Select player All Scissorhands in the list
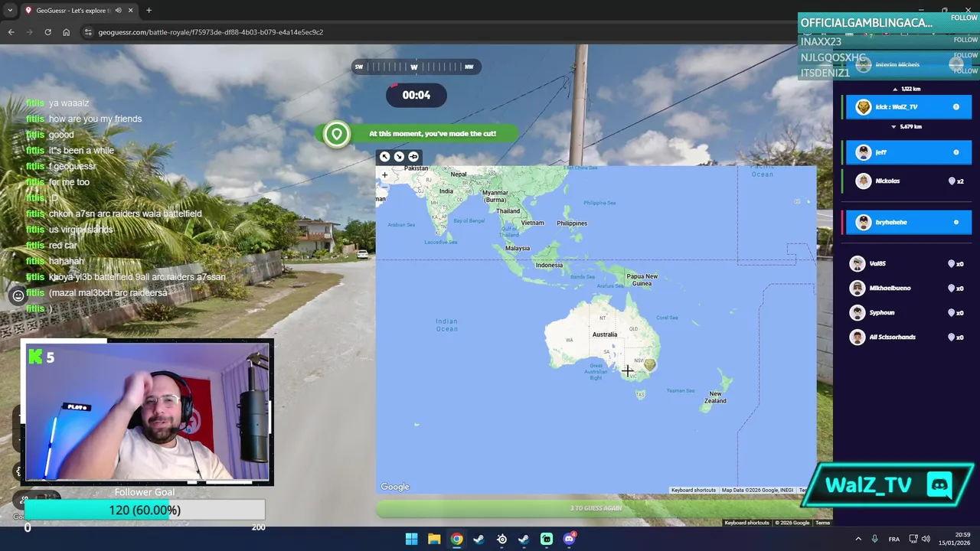This screenshot has height=551, width=980. click(908, 337)
